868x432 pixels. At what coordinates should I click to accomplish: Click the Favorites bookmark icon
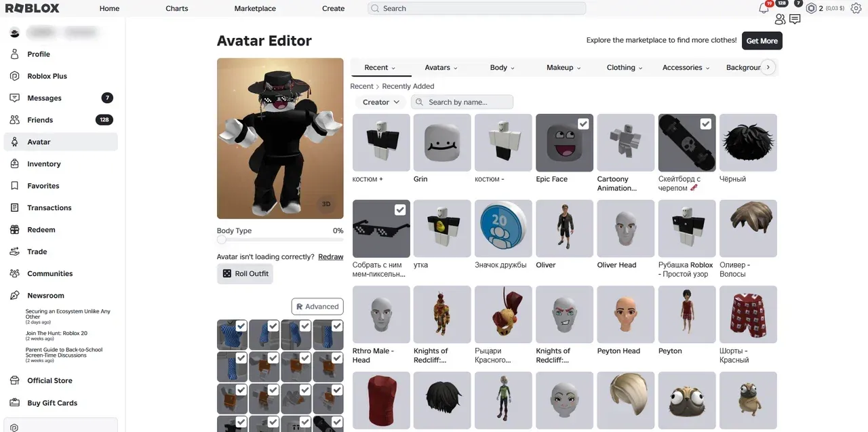tap(15, 186)
